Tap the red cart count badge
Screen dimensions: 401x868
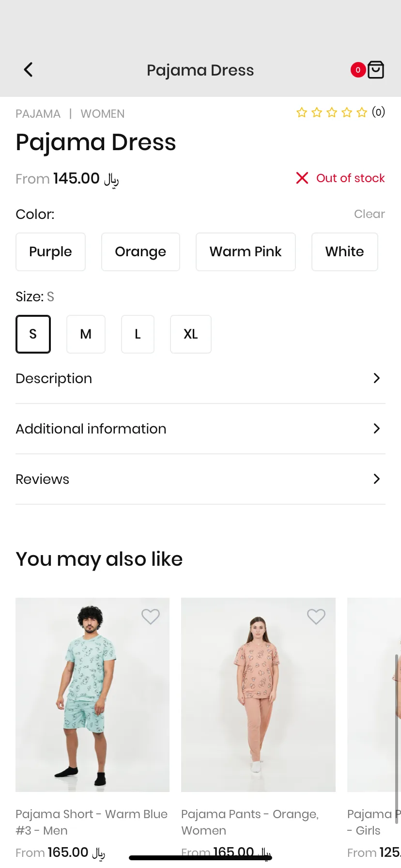point(358,70)
